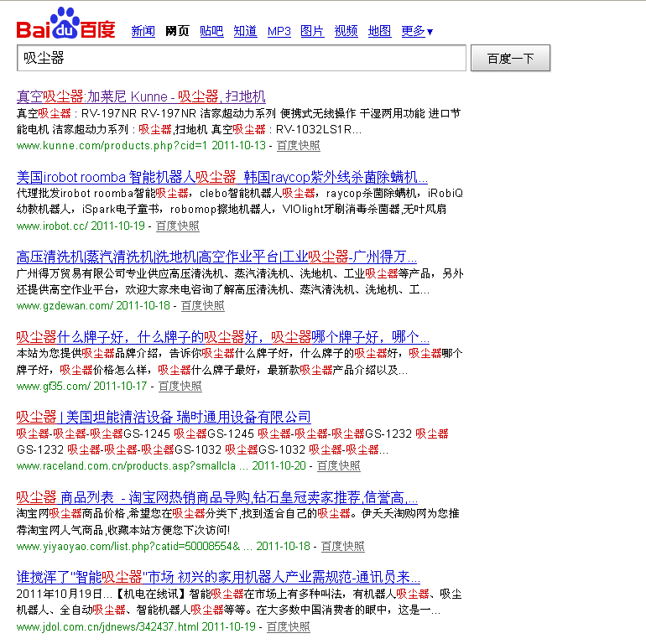Open the 高压清洗机 广州得万 result

(216, 257)
